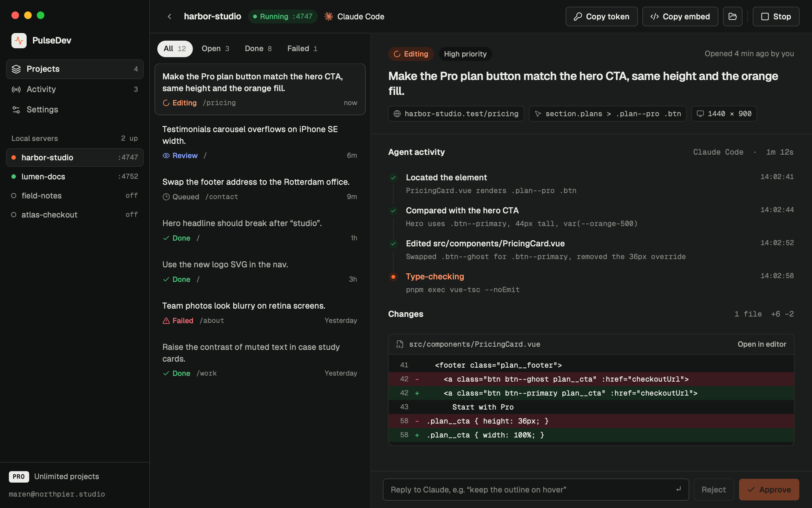Select the lumen-docs local server

[x=75, y=177]
